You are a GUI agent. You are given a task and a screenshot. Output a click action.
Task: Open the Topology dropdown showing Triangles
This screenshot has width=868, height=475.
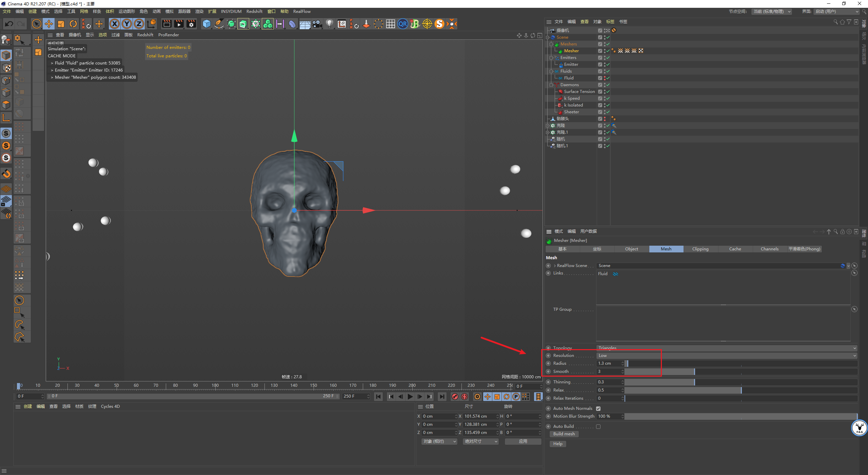pos(727,348)
